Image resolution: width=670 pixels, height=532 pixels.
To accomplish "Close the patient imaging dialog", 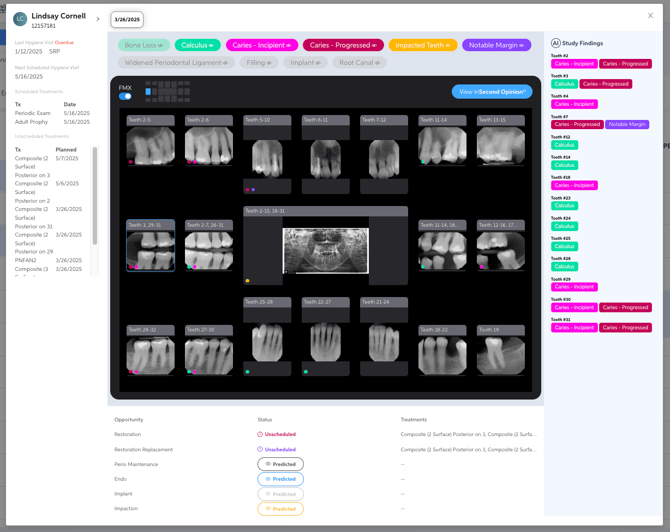I will pos(650,15).
